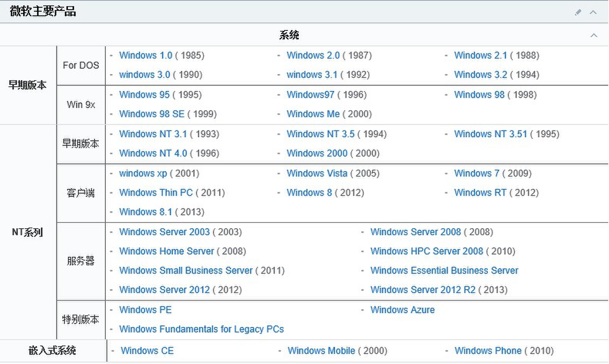This screenshot has width=609, height=364.
Task: Open the windows 3.0 link
Action: [144, 74]
